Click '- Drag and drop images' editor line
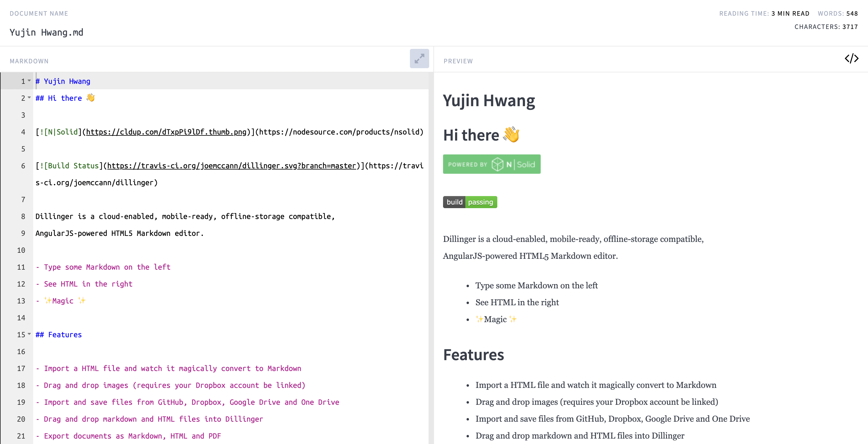The image size is (868, 444). pos(171,385)
